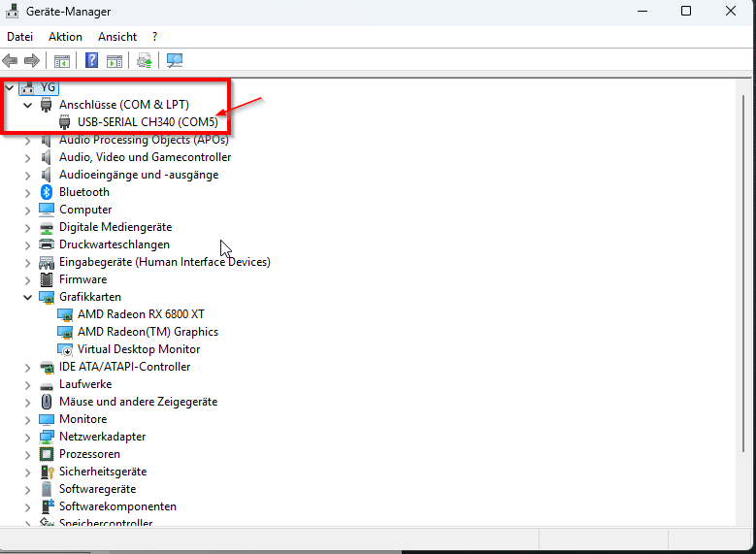Click the Back arrow toolbar icon
This screenshot has width=756, height=554.
tap(10, 61)
